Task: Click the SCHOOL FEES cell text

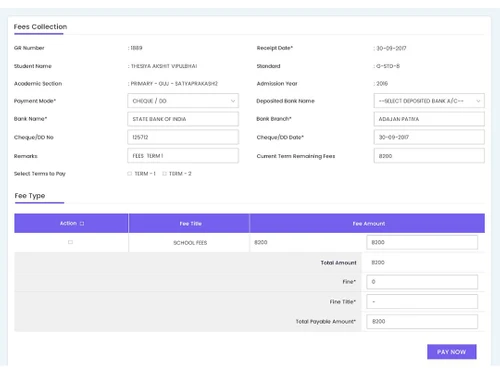Action: tap(190, 243)
